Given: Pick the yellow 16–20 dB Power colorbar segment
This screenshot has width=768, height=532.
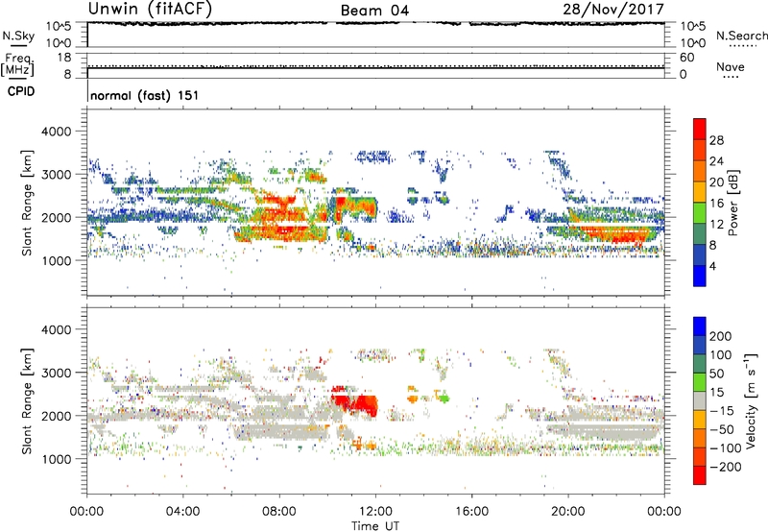Looking at the screenshot, I should 700,192.
